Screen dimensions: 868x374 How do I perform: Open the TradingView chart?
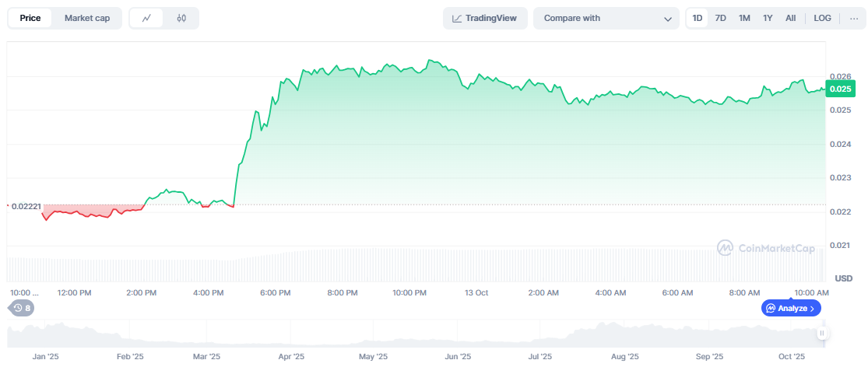point(485,18)
